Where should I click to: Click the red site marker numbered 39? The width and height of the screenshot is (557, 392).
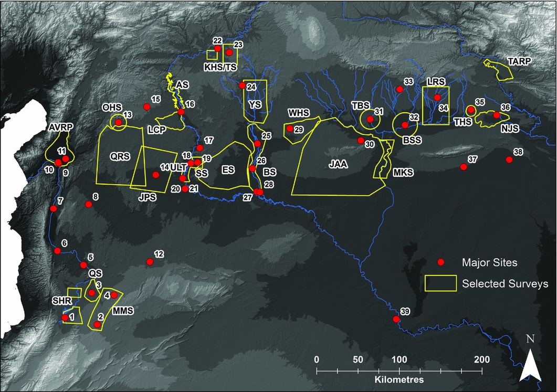pyautogui.click(x=396, y=320)
